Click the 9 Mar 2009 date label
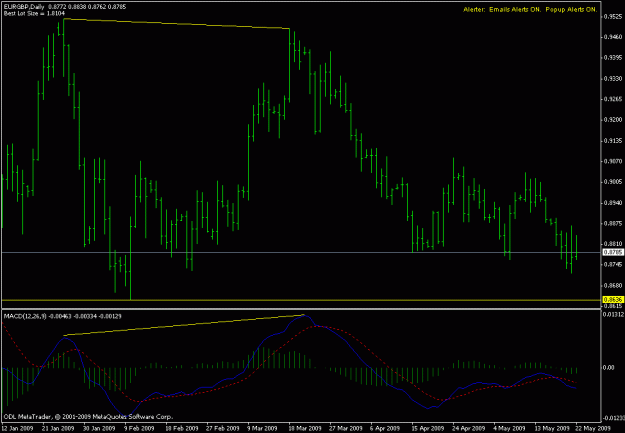 pos(263,429)
